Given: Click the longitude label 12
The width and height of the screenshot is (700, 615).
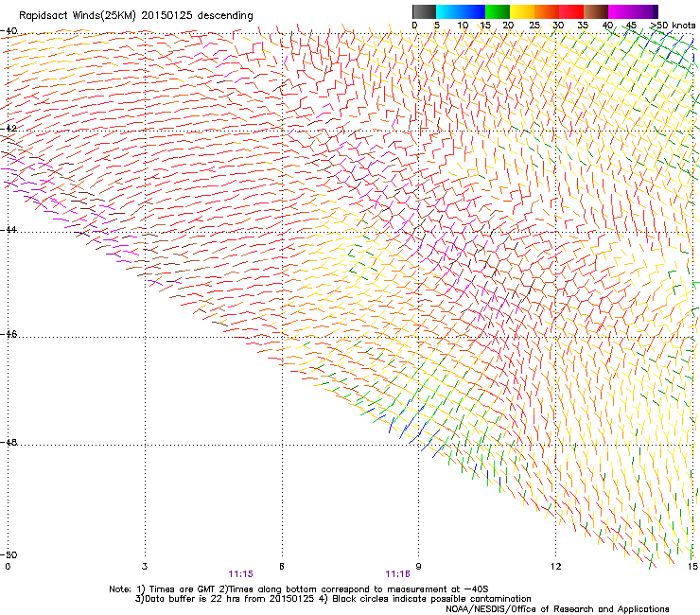Looking at the screenshot, I should (555, 567).
